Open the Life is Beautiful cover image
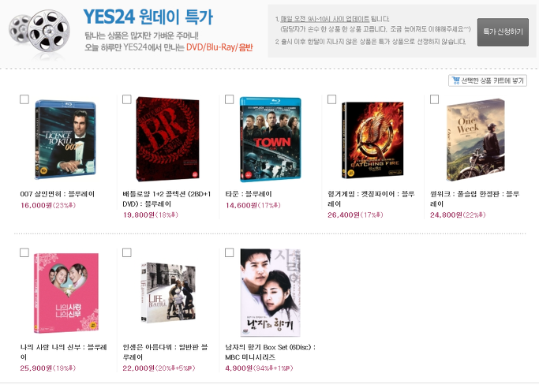Screen dimensions: 539x392 (168, 293)
